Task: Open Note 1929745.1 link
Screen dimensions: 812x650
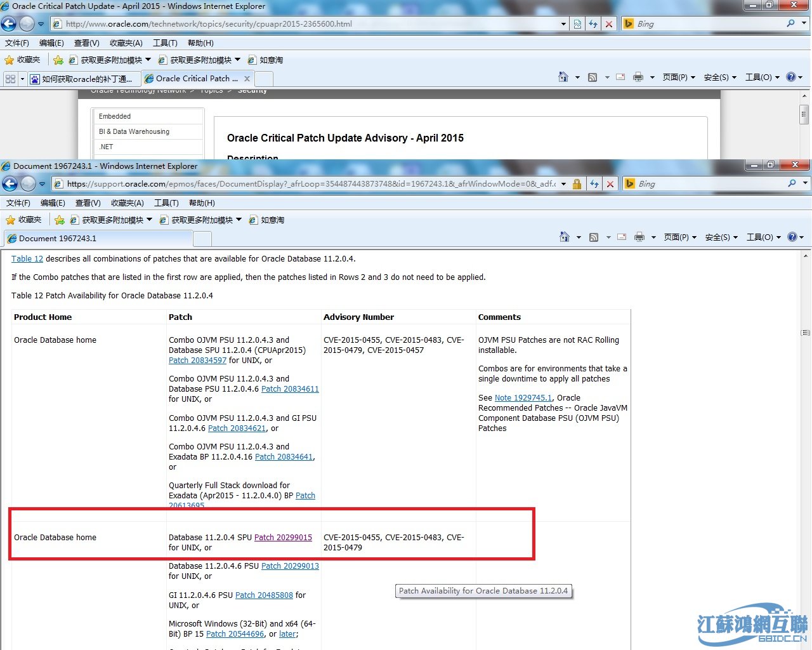Action: (x=523, y=398)
